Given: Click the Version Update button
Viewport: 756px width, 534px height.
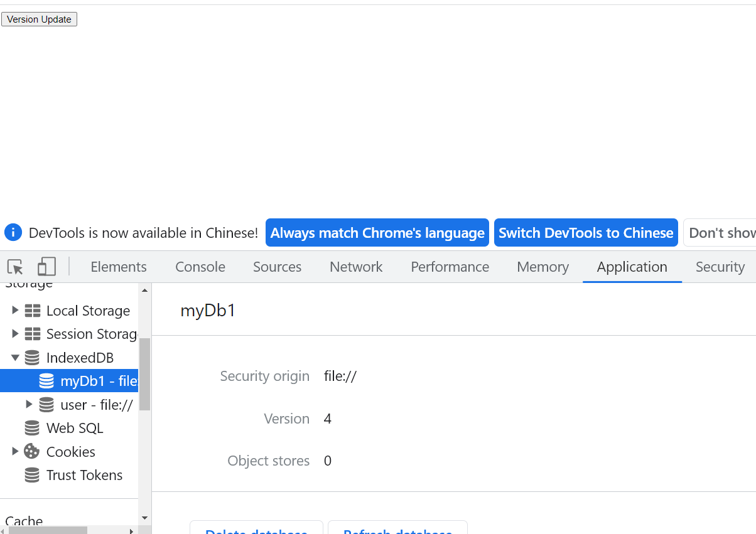Looking at the screenshot, I should (x=39, y=19).
